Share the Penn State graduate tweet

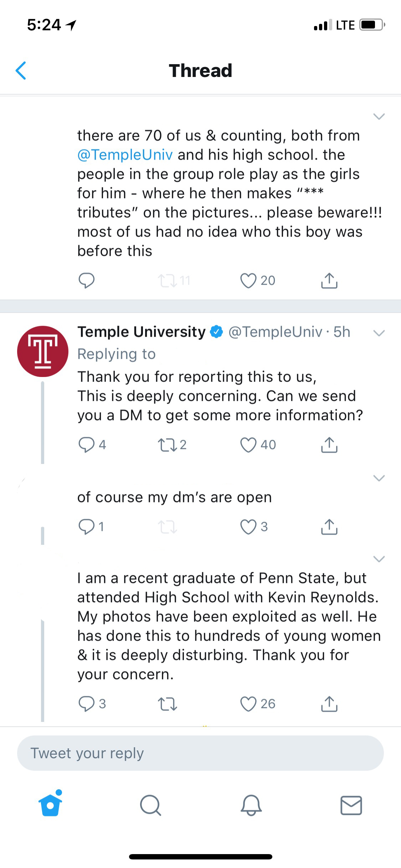click(x=329, y=704)
